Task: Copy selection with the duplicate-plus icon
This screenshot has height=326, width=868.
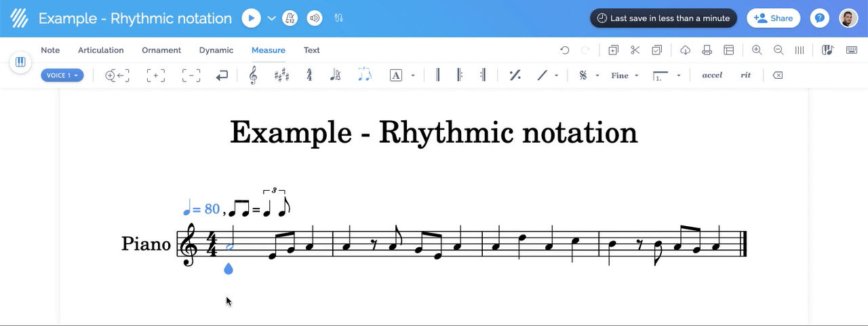Action: pyautogui.click(x=613, y=50)
